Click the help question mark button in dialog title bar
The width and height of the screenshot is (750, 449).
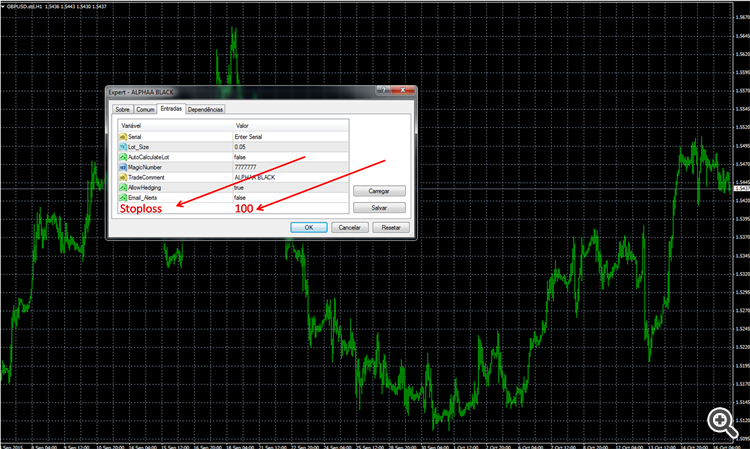(x=383, y=90)
